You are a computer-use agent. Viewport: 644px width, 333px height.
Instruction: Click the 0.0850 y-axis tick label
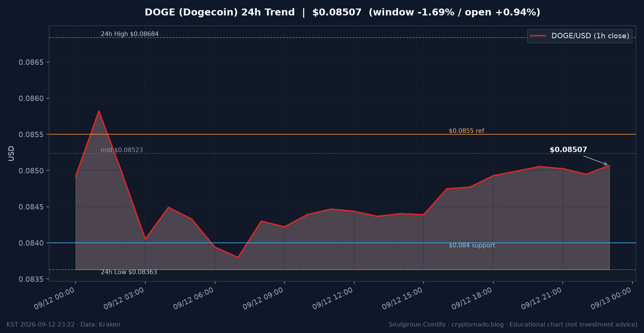pyautogui.click(x=31, y=171)
